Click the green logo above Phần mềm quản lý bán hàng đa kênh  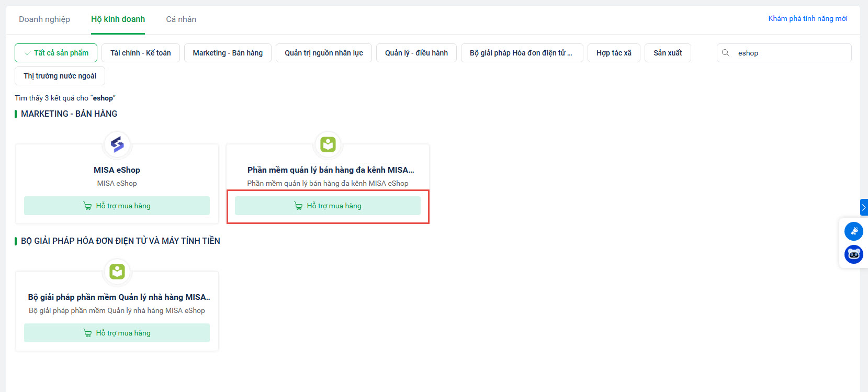(x=328, y=144)
